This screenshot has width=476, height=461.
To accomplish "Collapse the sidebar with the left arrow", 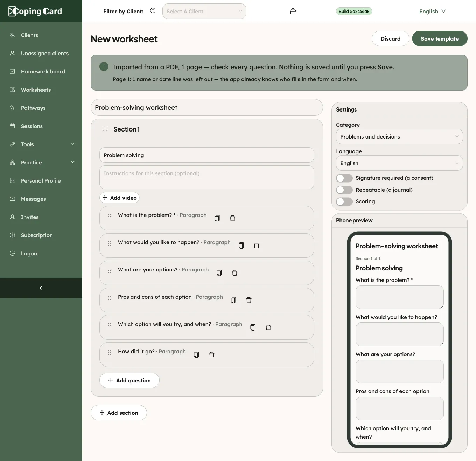I will (41, 288).
